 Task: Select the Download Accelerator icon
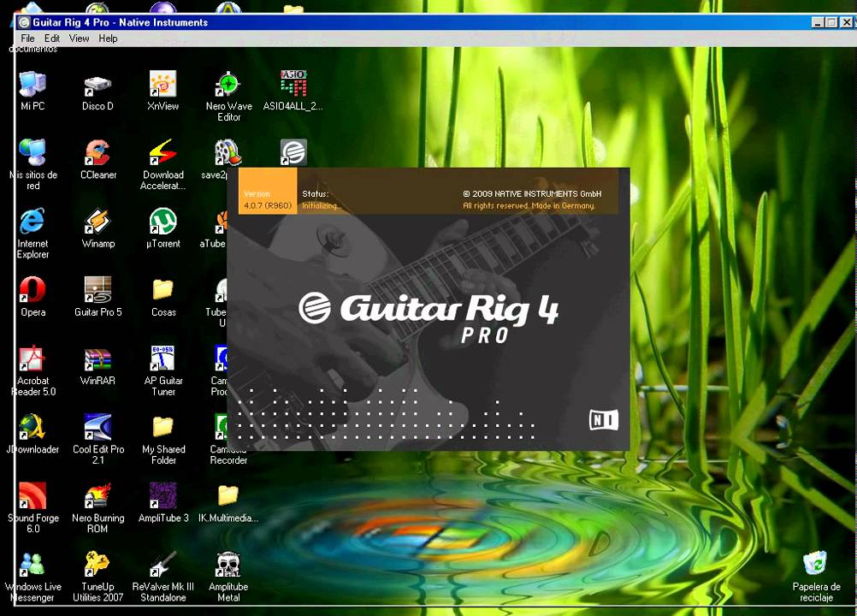163,152
